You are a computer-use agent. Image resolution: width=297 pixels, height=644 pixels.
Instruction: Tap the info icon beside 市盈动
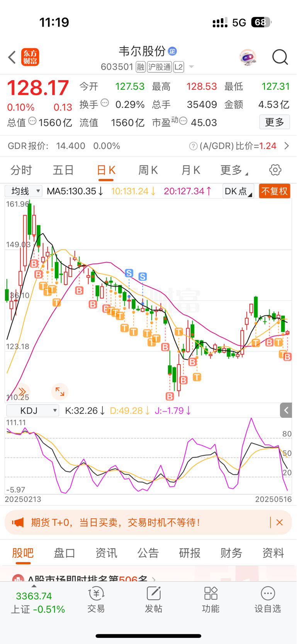[x=183, y=121]
